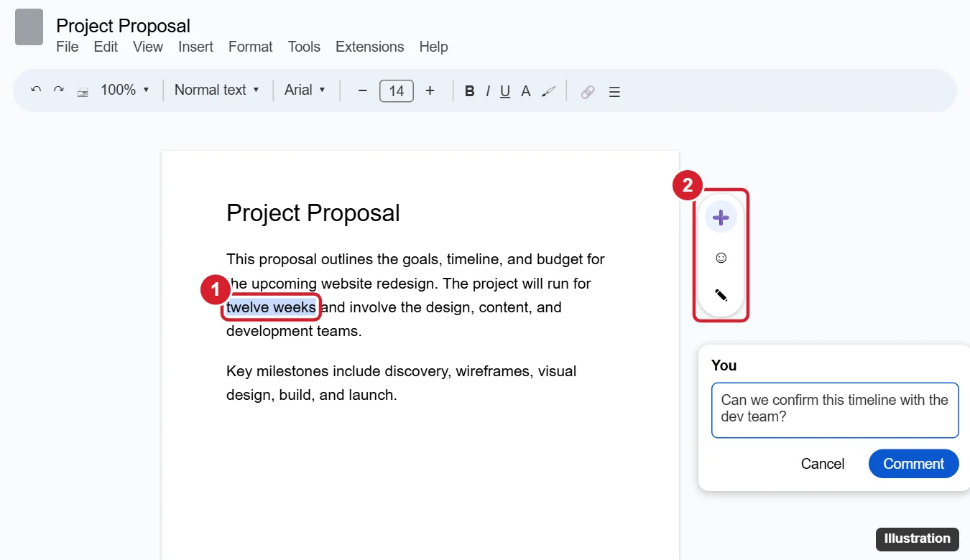The height and width of the screenshot is (560, 970).
Task: Open the File menu
Action: pos(68,47)
